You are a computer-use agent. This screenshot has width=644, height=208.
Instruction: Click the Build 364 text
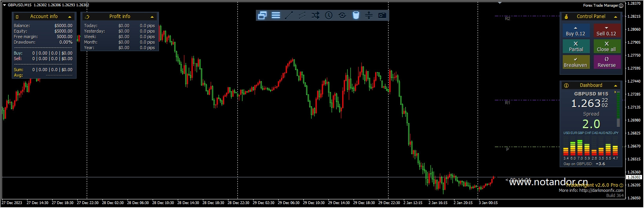pyautogui.click(x=615, y=195)
